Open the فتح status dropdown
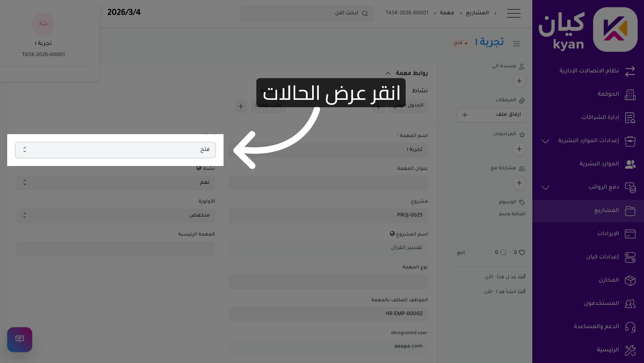 point(115,150)
